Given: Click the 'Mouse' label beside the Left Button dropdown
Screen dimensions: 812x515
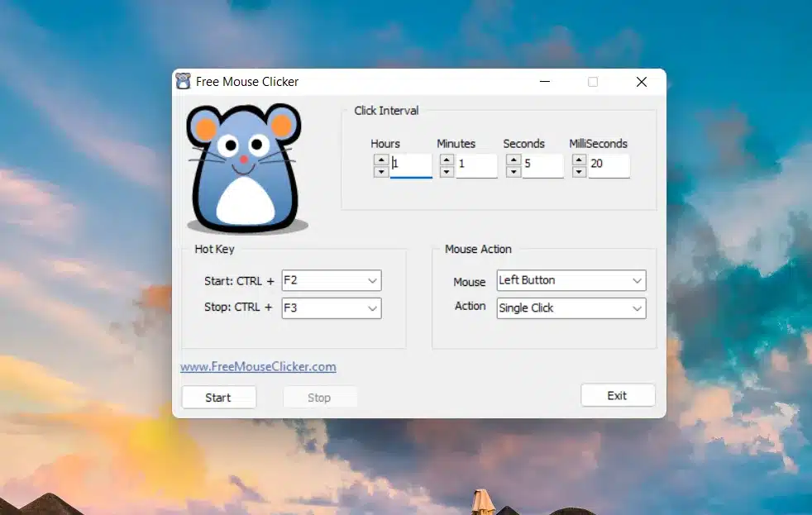Looking at the screenshot, I should point(469,282).
